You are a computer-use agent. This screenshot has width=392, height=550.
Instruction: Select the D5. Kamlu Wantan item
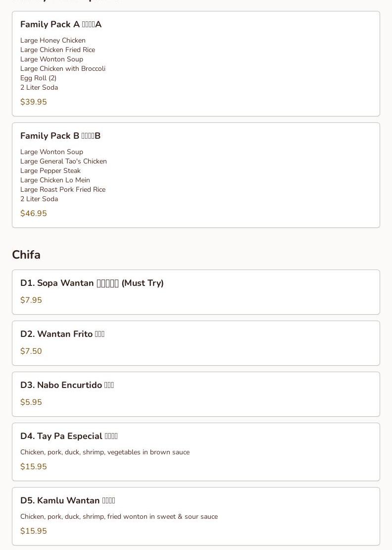(x=196, y=516)
